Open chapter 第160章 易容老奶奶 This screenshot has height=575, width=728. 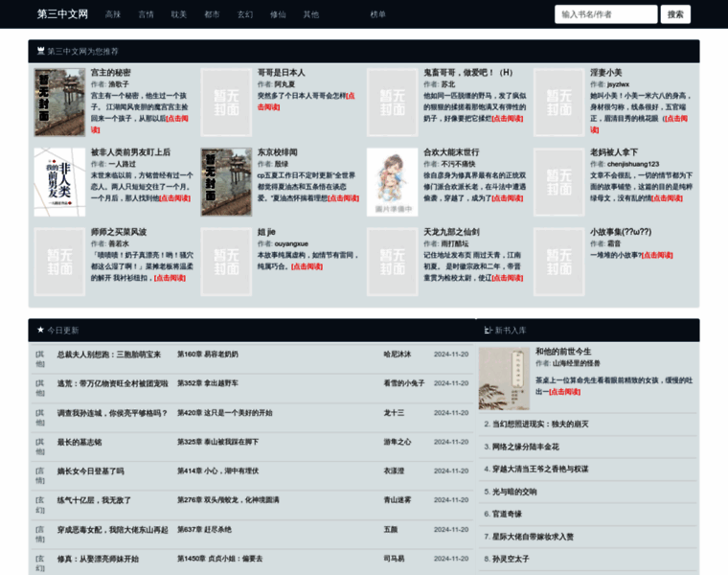tap(207, 355)
